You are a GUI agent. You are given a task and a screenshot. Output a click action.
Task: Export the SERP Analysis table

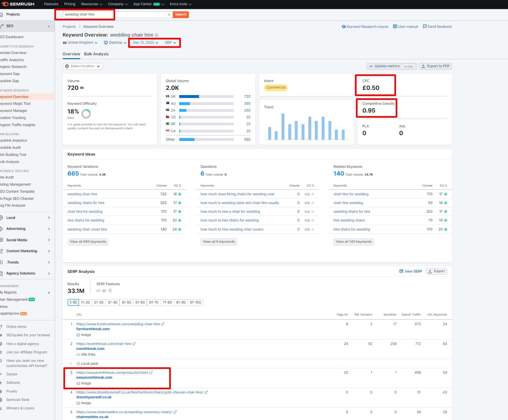point(436,271)
